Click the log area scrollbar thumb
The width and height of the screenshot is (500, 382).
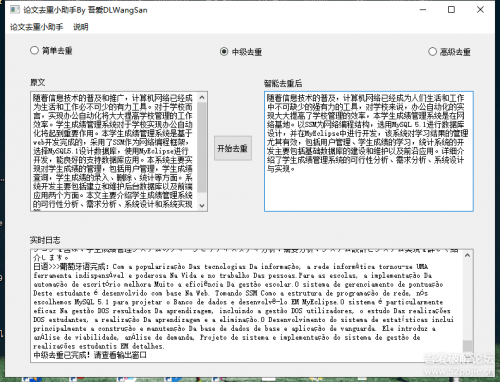coord(467,346)
